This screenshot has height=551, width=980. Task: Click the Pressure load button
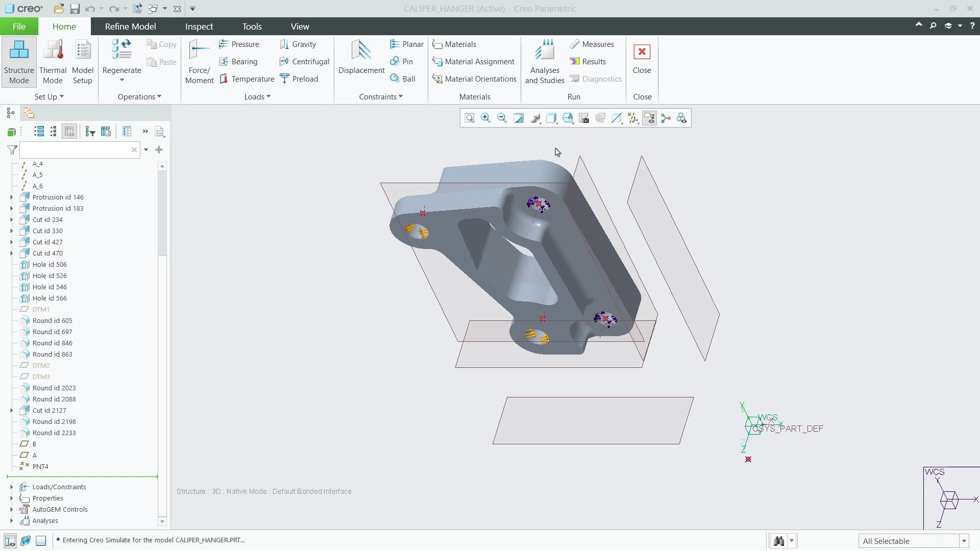[239, 44]
